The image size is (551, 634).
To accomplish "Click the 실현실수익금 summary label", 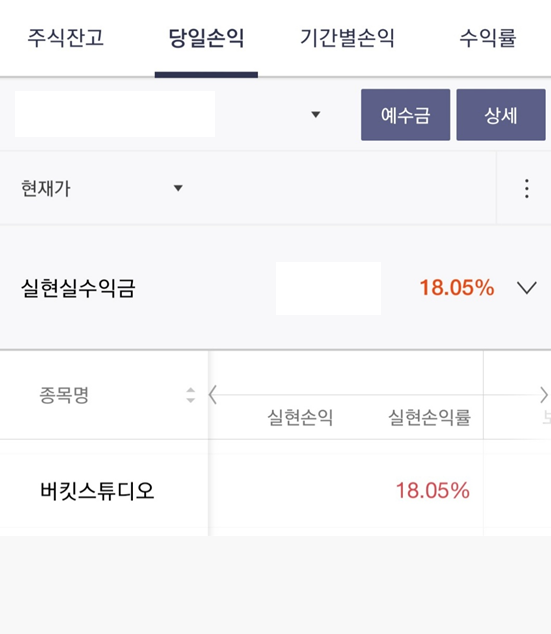I will (78, 288).
